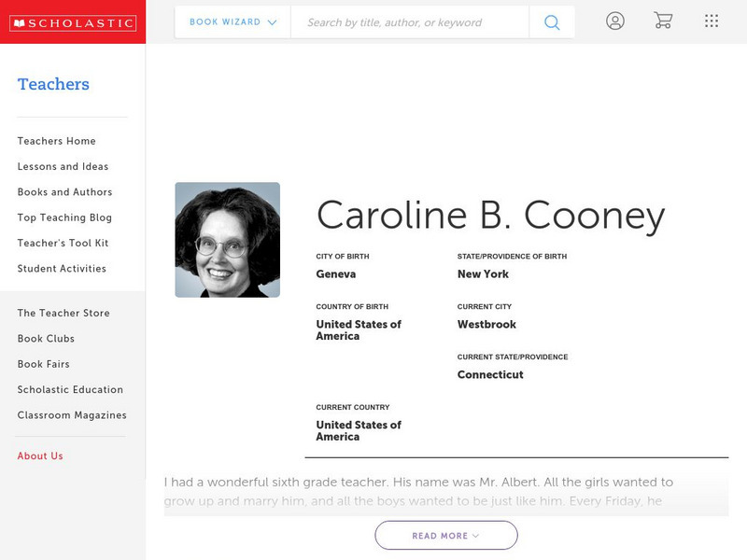Open the Read More chevron arrow
The image size is (747, 560).
tap(473, 536)
